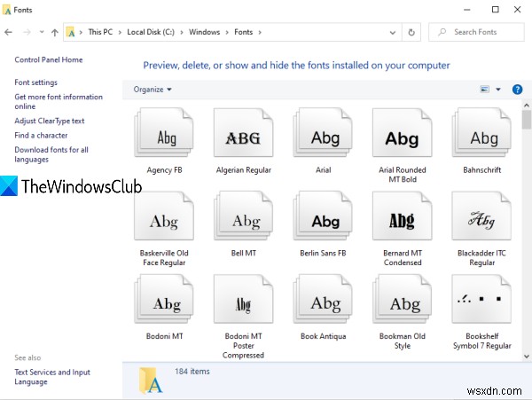Click the Back navigation arrow
532x400 pixels.
click(9, 32)
